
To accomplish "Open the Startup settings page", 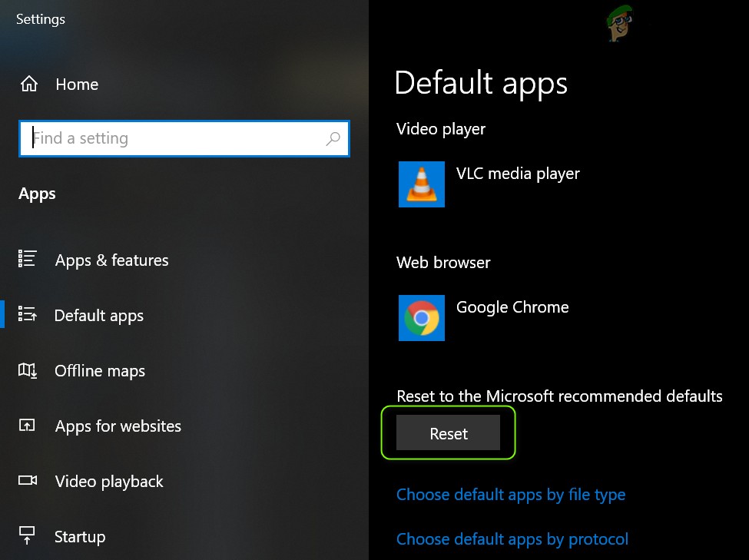I will (x=79, y=537).
